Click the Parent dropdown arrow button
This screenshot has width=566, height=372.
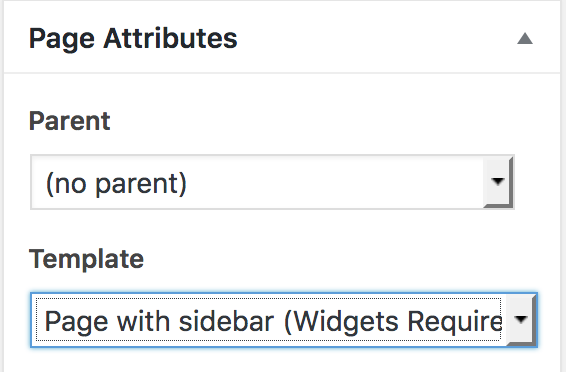[x=498, y=182]
